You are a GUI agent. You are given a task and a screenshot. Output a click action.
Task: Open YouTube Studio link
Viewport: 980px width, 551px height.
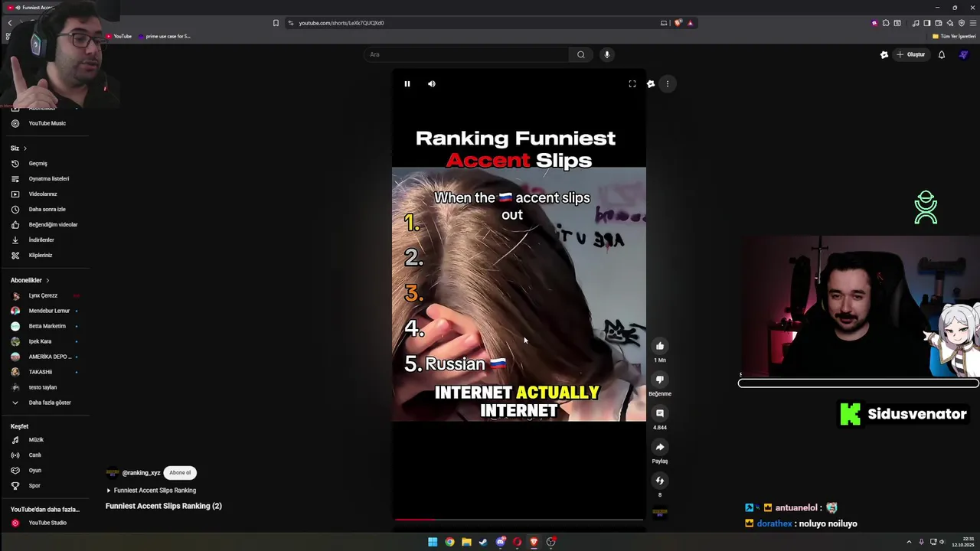[46, 523]
